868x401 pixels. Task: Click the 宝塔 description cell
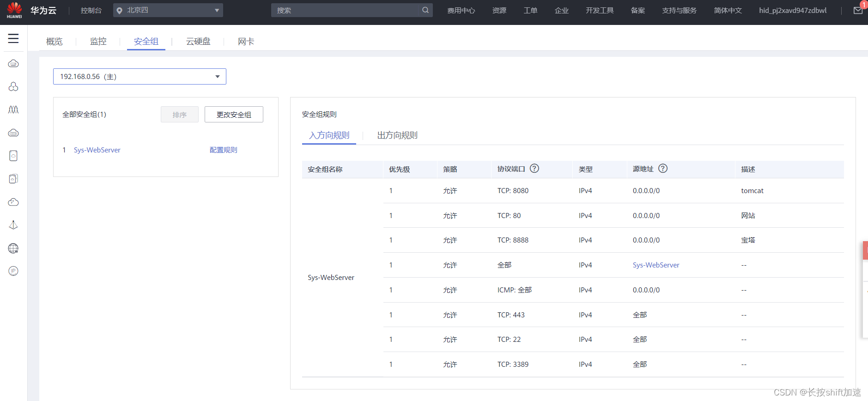[x=748, y=240]
